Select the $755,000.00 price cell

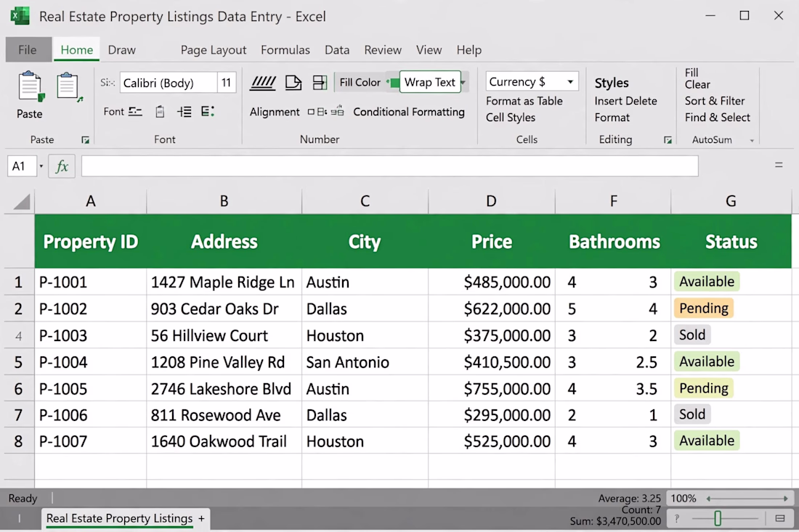click(x=492, y=389)
